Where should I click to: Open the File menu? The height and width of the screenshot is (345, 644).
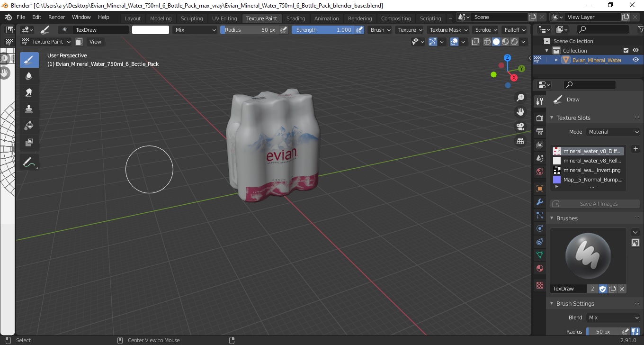click(x=21, y=17)
